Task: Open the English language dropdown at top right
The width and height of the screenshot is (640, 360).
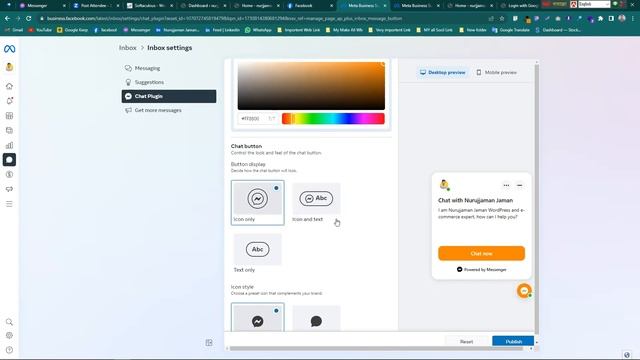Action: click(594, 4)
